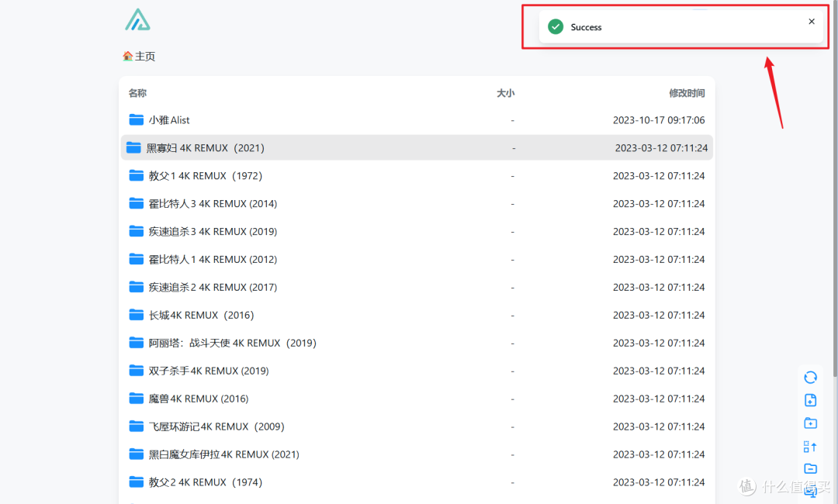Click folder icon beside 长城 4K REMUX
The image size is (838, 504).
click(x=137, y=315)
